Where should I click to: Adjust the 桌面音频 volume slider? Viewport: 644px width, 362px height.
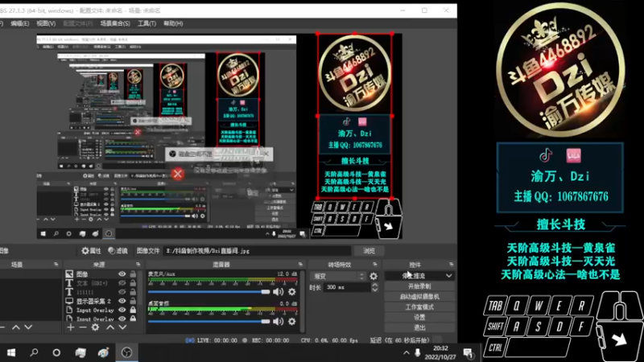pyautogui.click(x=209, y=321)
